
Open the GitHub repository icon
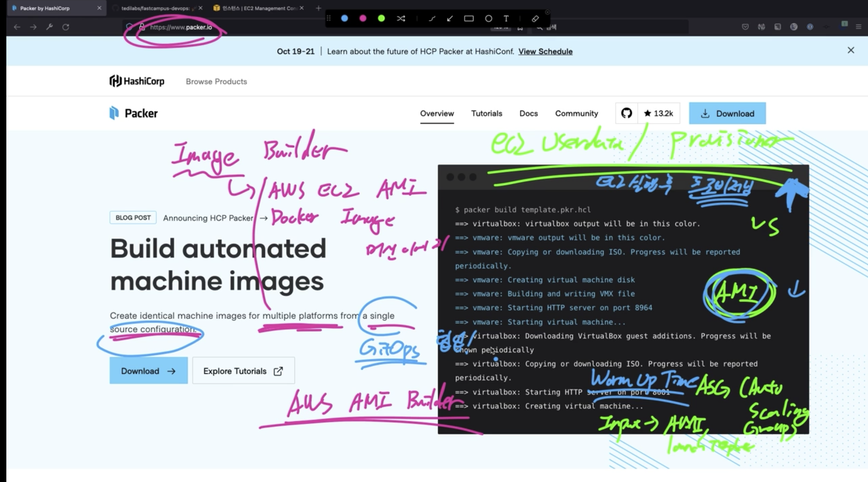click(627, 113)
